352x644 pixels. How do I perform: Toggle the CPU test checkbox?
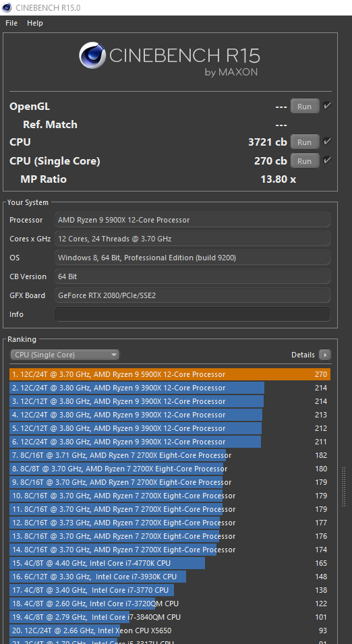click(327, 142)
